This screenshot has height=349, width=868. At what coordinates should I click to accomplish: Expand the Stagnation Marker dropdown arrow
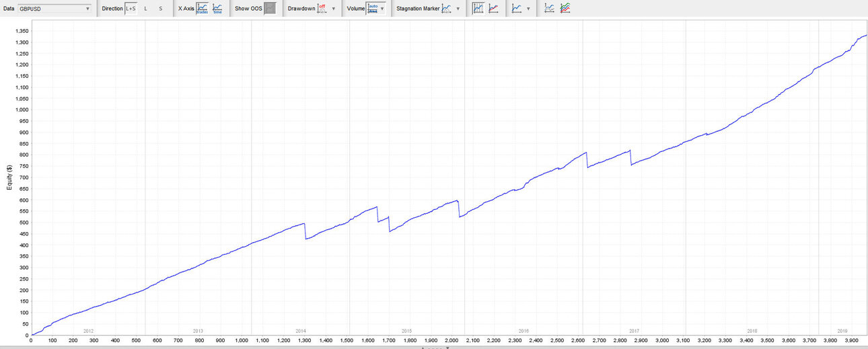[x=458, y=9]
